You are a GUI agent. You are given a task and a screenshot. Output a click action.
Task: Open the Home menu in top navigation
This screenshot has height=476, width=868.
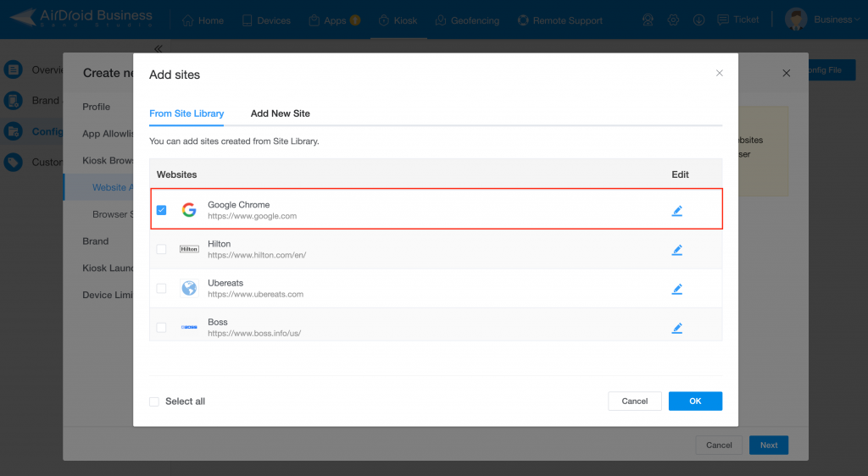203,20
